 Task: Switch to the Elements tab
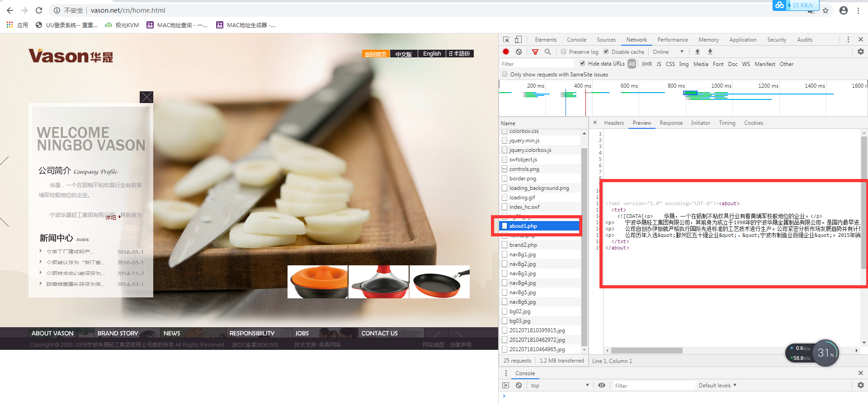pyautogui.click(x=546, y=40)
